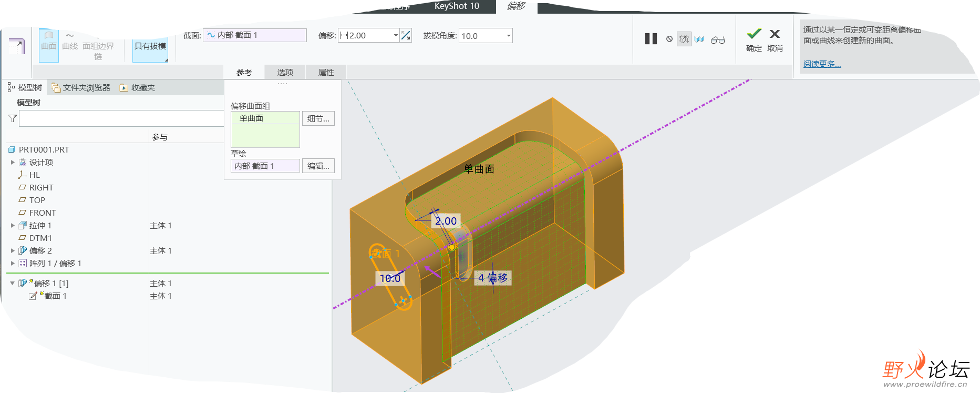
Task: Cancel the offset with 取消
Action: coord(775,39)
